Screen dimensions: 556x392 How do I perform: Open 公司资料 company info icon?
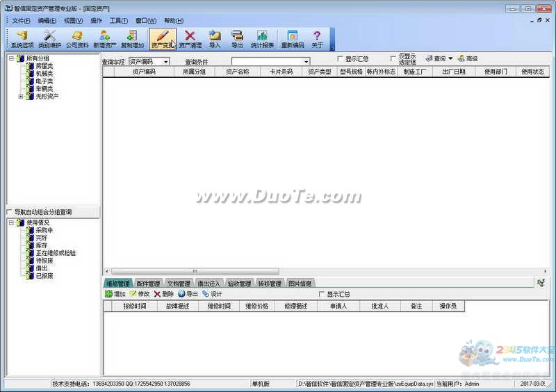point(77,39)
